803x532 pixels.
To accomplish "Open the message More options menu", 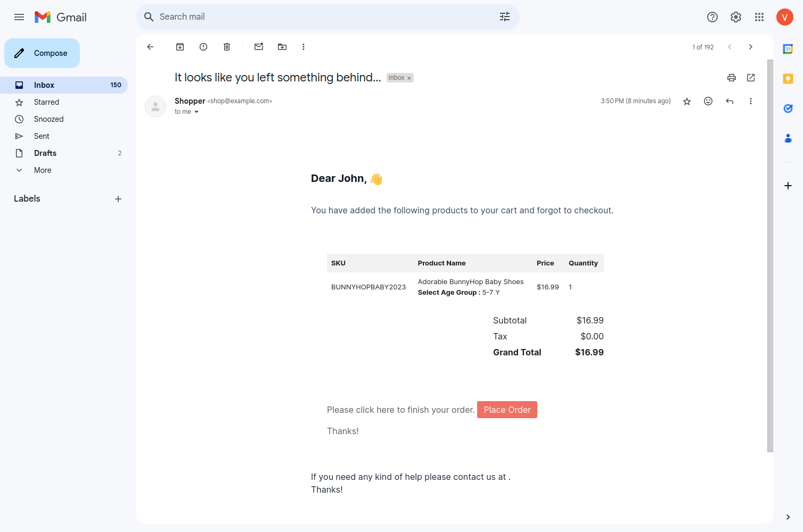I will [751, 101].
